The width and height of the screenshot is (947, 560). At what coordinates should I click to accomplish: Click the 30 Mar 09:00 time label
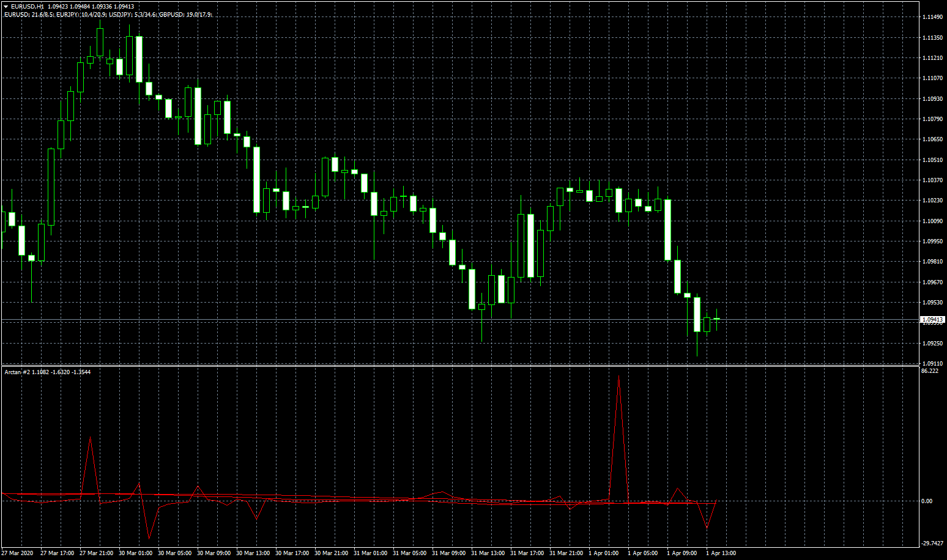tap(214, 553)
